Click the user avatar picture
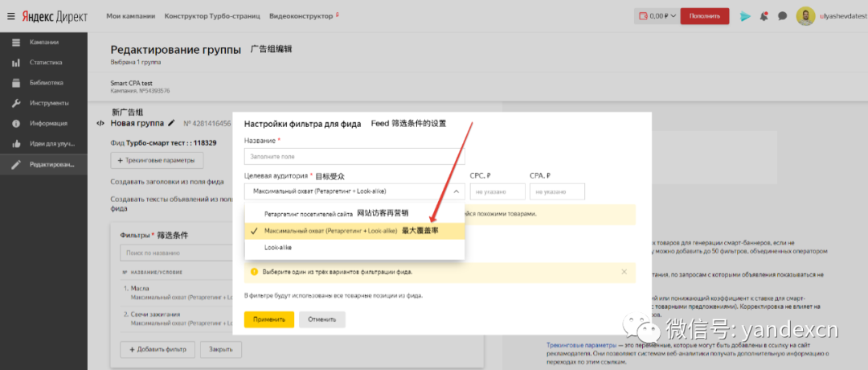This screenshot has width=868, height=370. tap(805, 16)
